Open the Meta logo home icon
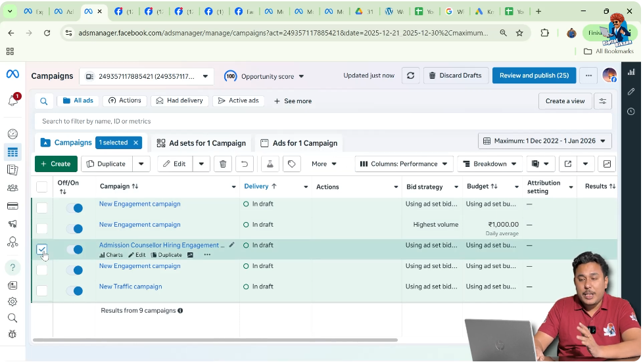643x364 pixels. (x=12, y=74)
